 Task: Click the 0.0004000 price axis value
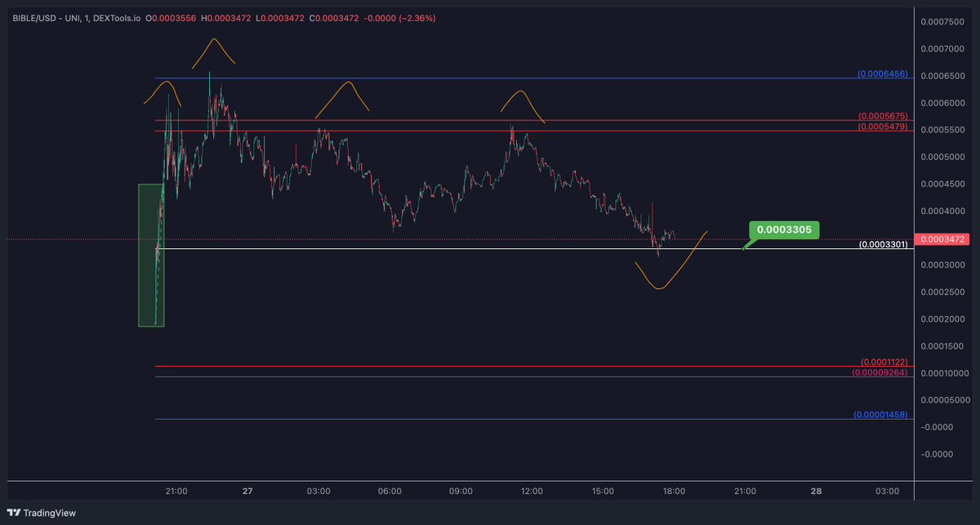(941, 211)
